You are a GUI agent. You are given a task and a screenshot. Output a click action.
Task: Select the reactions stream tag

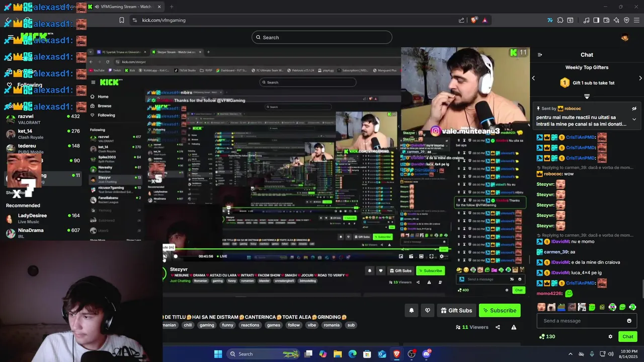point(250,325)
